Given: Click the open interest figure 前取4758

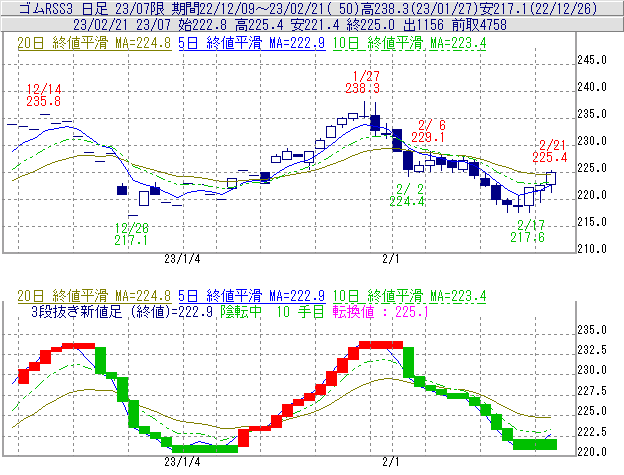Looking at the screenshot, I should [479, 25].
